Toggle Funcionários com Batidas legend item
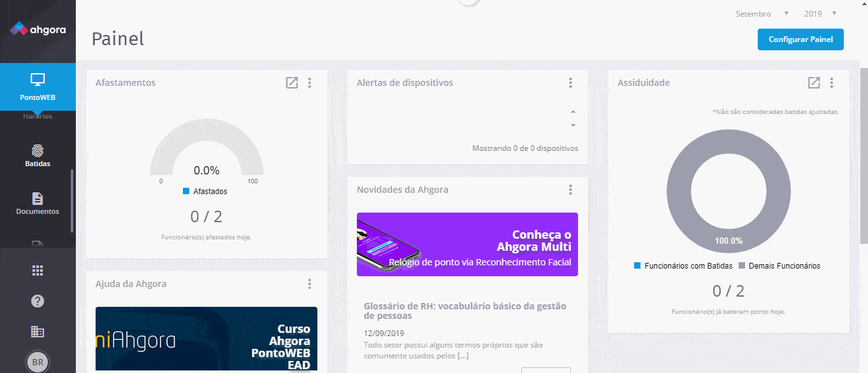 tap(683, 266)
